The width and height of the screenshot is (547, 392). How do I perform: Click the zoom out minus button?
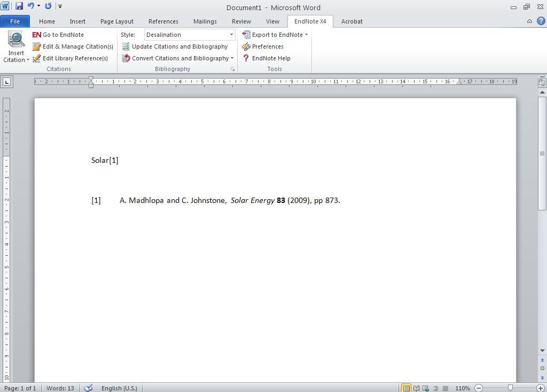(479, 388)
